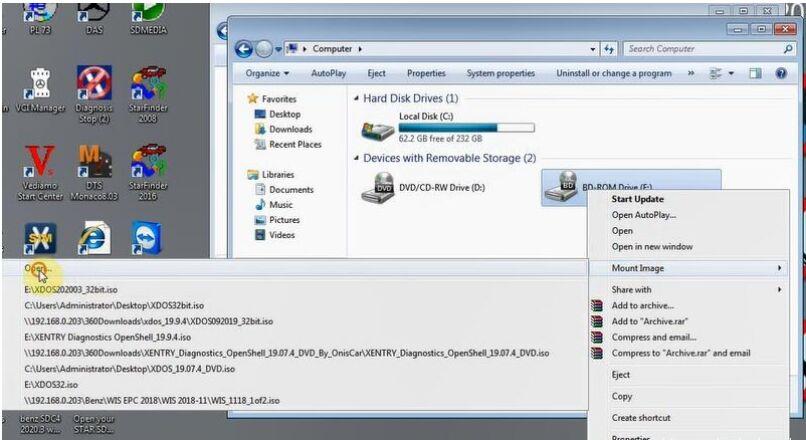Expand the Share with submenu arrow

779,290
